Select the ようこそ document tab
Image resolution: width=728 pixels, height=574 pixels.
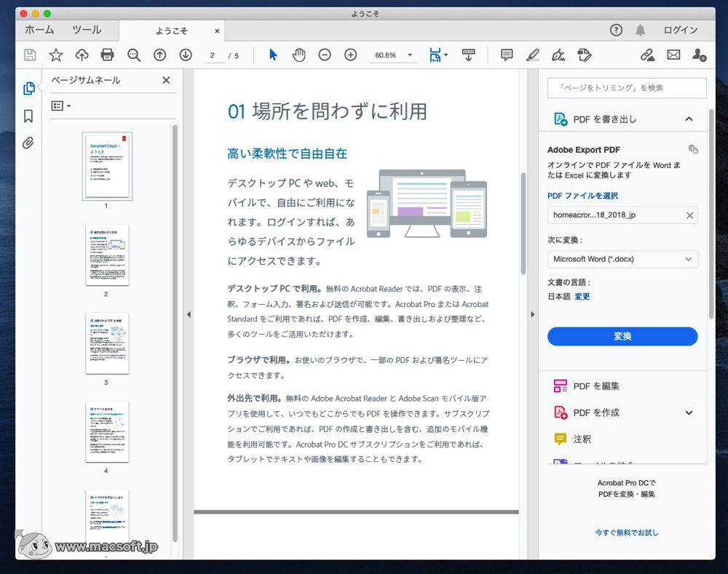tap(171, 31)
